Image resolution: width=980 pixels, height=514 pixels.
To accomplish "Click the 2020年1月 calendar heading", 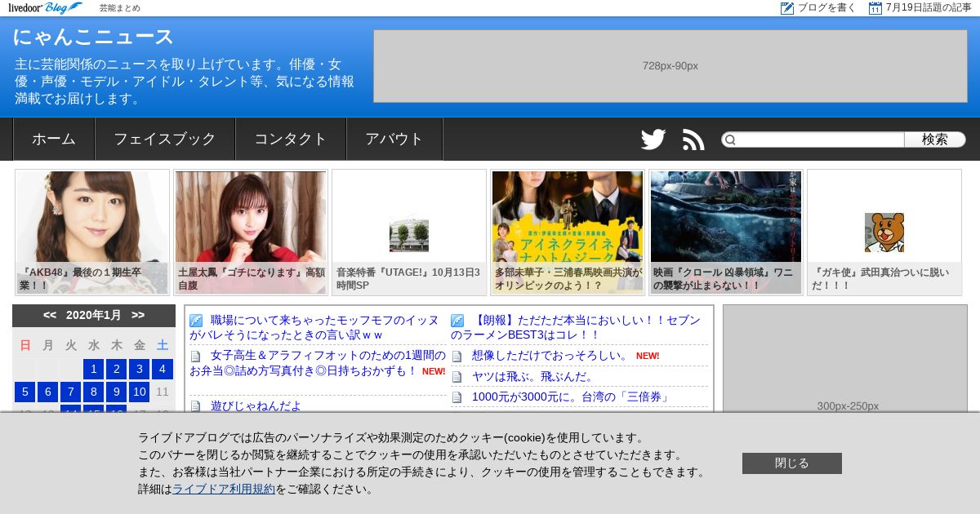I will 94,315.
